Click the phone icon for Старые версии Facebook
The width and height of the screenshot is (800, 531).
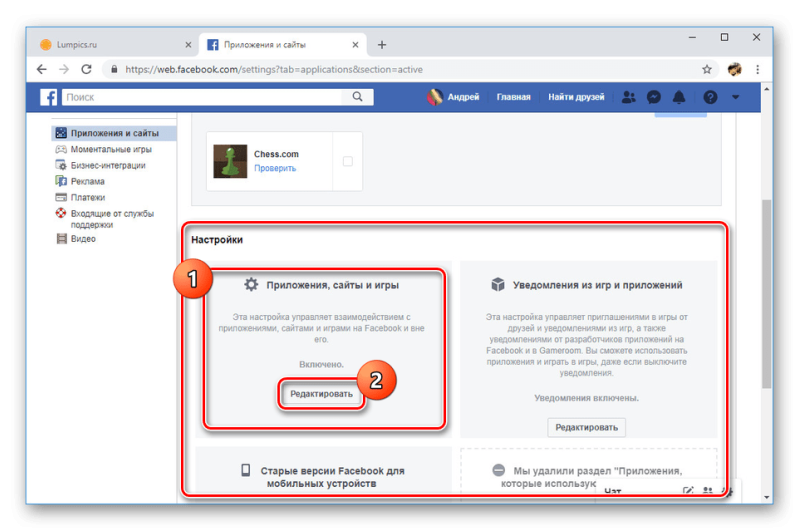coord(245,470)
